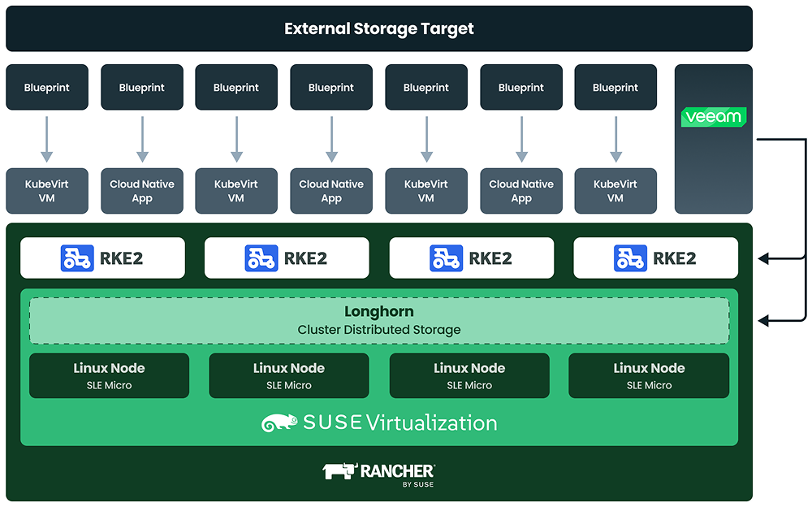Expand the arrow under the fourth Blueprint

pyautogui.click(x=331, y=138)
